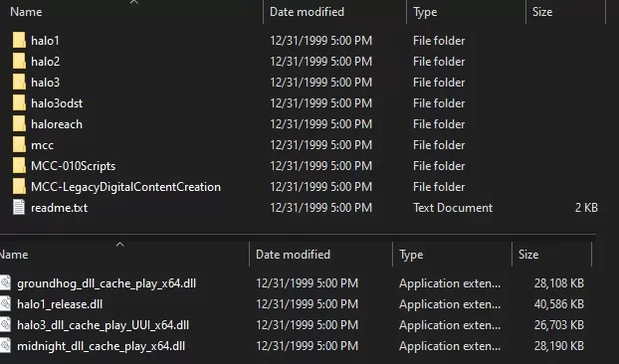Sort lower list by Type header
Screen dimensions: 619x364
[x=411, y=255]
